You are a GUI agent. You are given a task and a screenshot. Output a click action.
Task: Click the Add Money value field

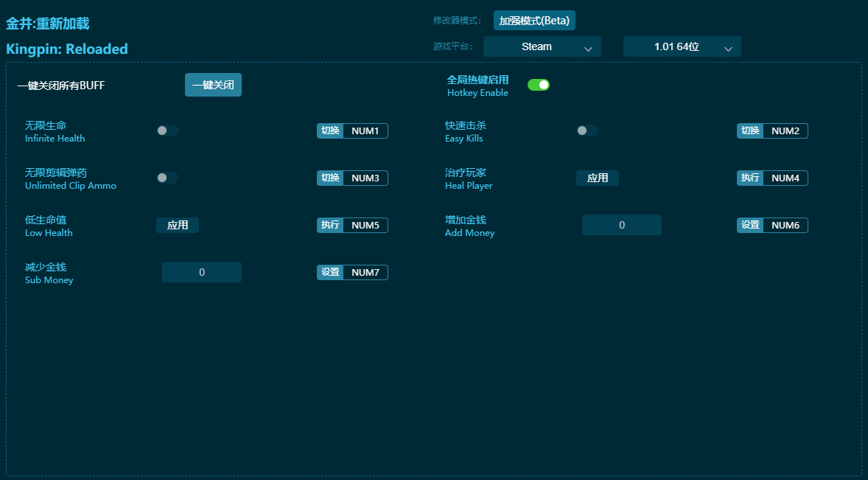(x=622, y=225)
